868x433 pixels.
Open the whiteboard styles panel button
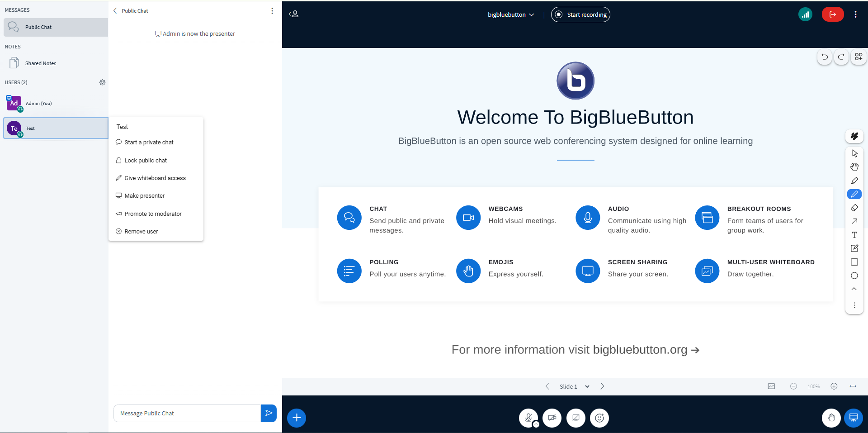pyautogui.click(x=854, y=136)
